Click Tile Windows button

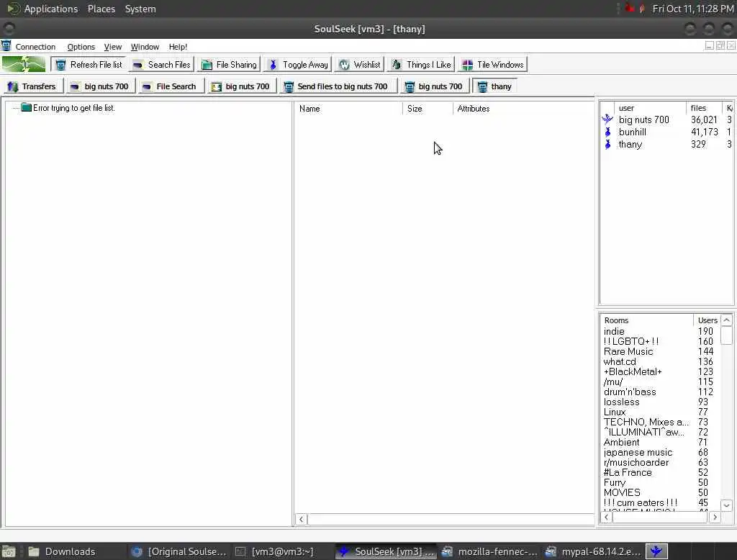(x=492, y=64)
